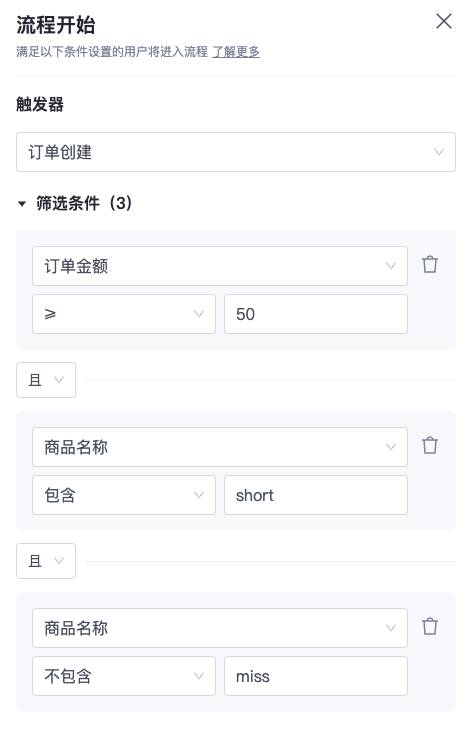Change the 不包含 operator dropdown

(124, 676)
